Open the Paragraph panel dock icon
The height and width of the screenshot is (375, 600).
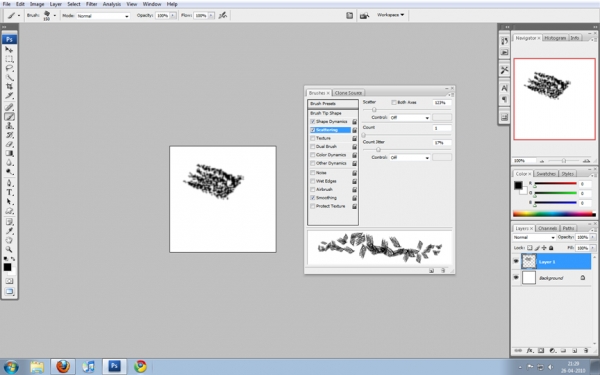coord(504,99)
